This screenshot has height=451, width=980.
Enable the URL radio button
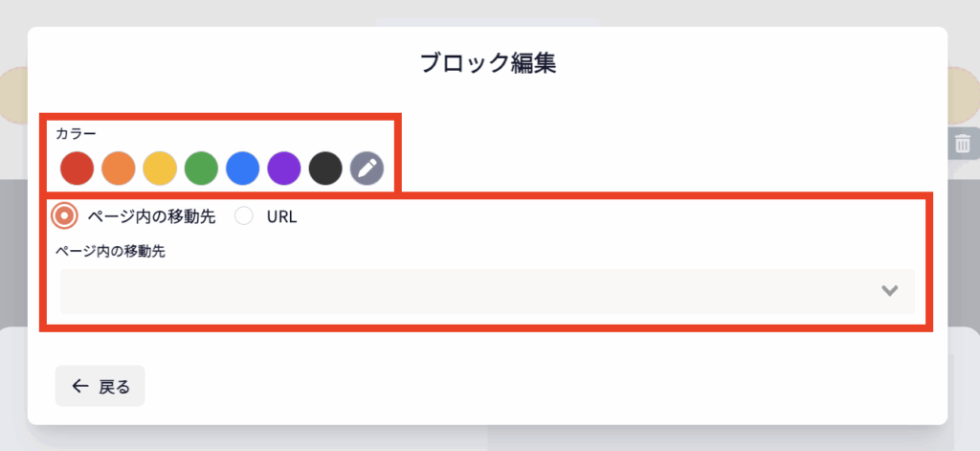pos(244,216)
